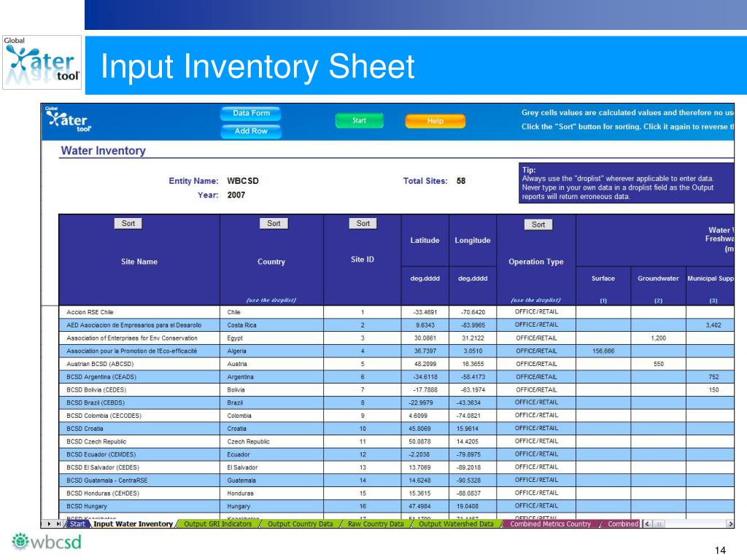The width and height of the screenshot is (747, 560).
Task: Open the Output Country Data tab
Action: coord(300,524)
